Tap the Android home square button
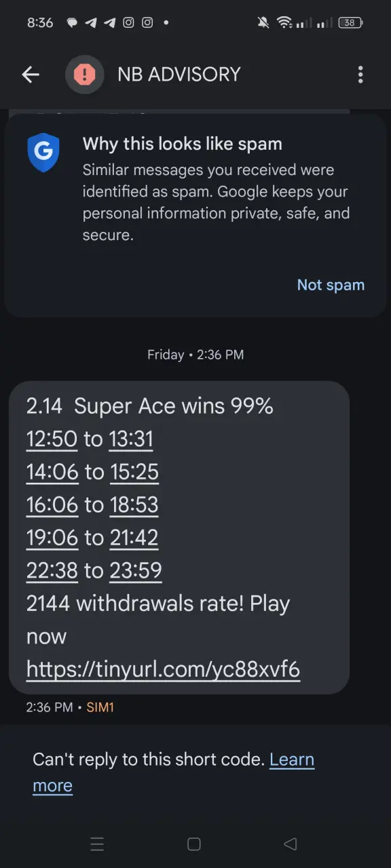The image size is (391, 868). (194, 844)
